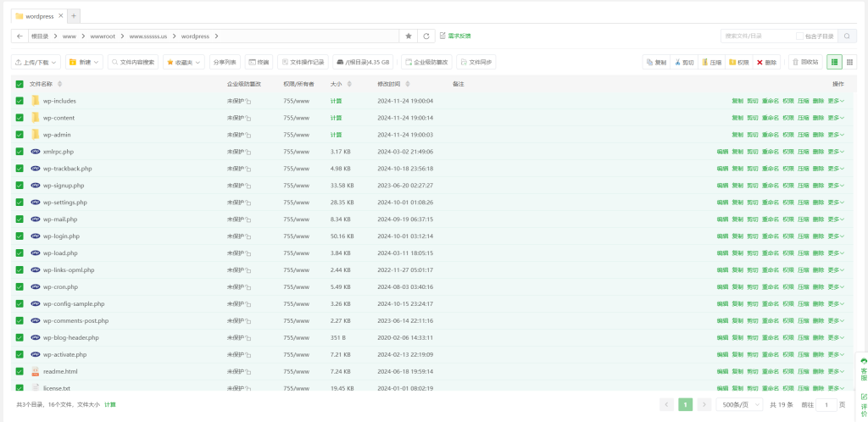
Task: Click 剪切 cut in the batch toolbar
Action: [x=684, y=63]
